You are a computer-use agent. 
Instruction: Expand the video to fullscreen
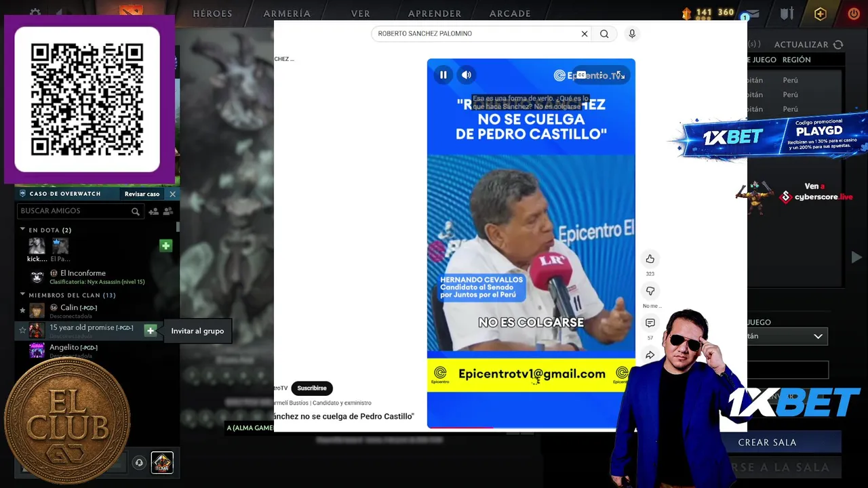tap(620, 75)
